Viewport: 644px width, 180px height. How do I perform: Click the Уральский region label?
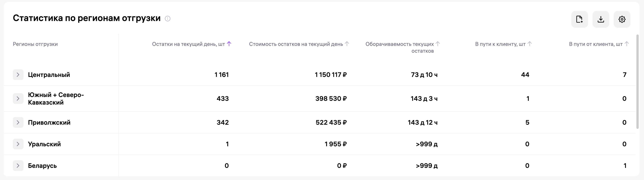point(44,144)
